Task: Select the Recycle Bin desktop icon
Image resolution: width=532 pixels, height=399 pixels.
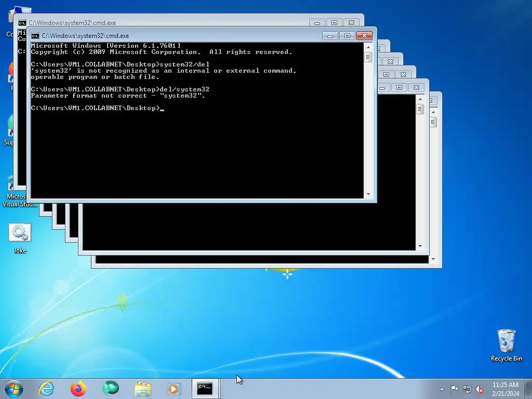Action: click(506, 345)
